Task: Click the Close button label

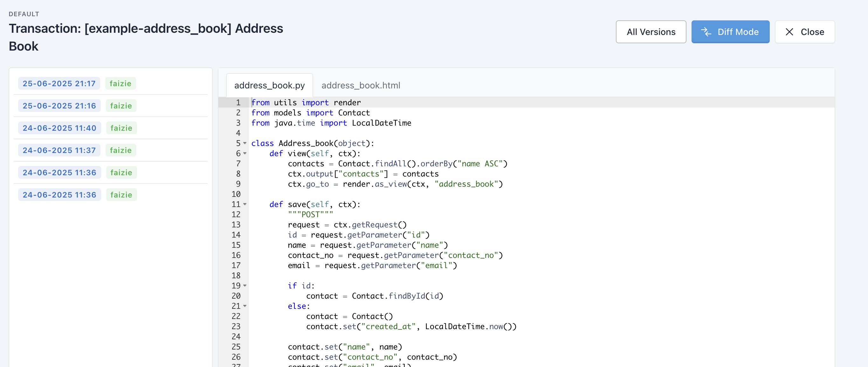Action: click(x=812, y=32)
